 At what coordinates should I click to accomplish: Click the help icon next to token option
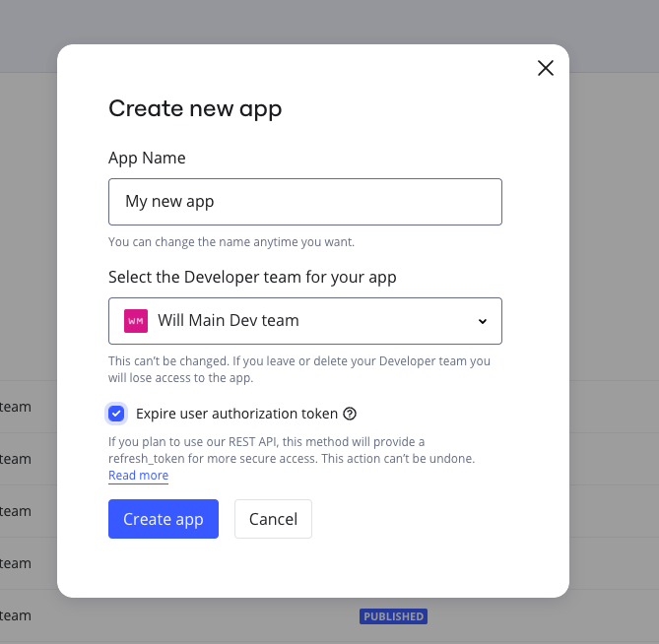pyautogui.click(x=350, y=414)
